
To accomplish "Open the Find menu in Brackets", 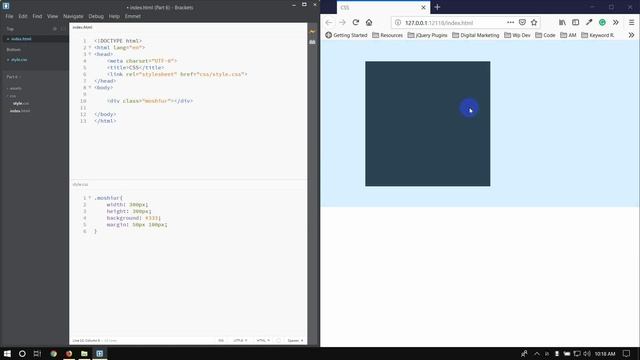I will pyautogui.click(x=37, y=16).
